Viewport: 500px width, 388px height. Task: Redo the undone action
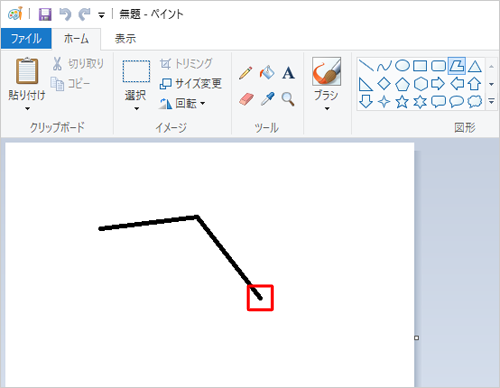click(x=84, y=14)
